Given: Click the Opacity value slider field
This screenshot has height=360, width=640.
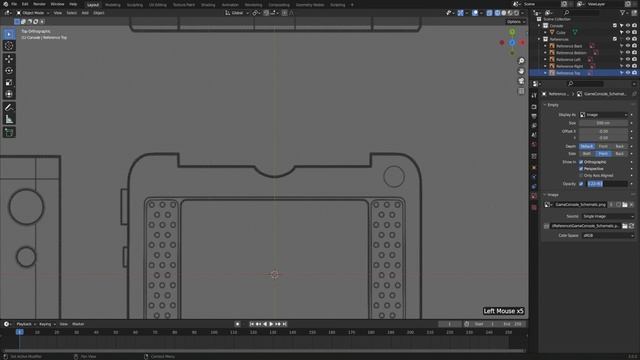Looking at the screenshot, I should pyautogui.click(x=607, y=184).
